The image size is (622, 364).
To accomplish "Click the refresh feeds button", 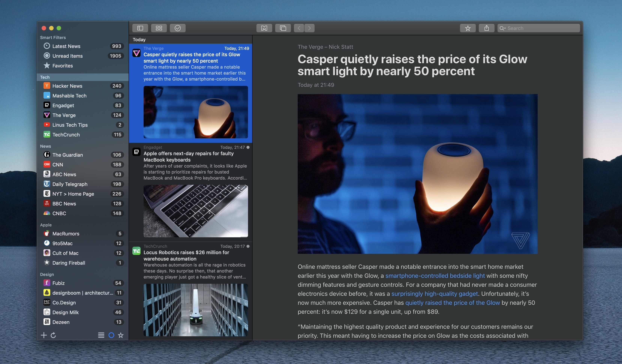I will [x=53, y=335].
